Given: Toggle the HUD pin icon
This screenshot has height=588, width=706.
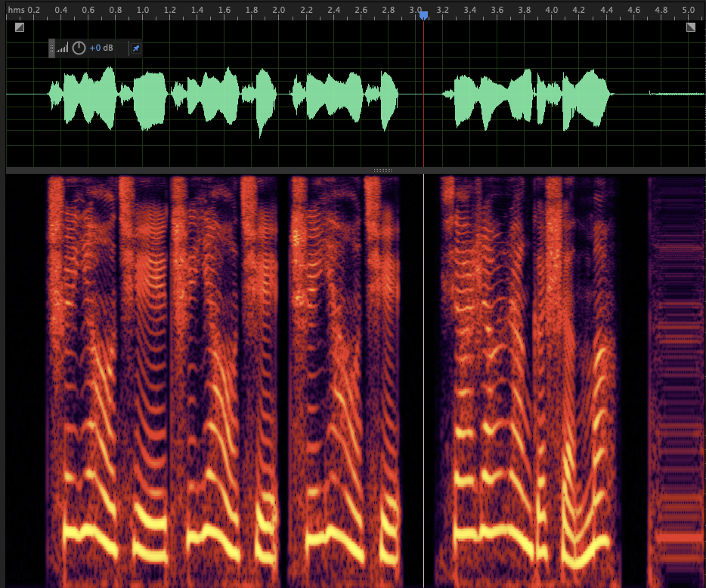Looking at the screenshot, I should tap(135, 48).
